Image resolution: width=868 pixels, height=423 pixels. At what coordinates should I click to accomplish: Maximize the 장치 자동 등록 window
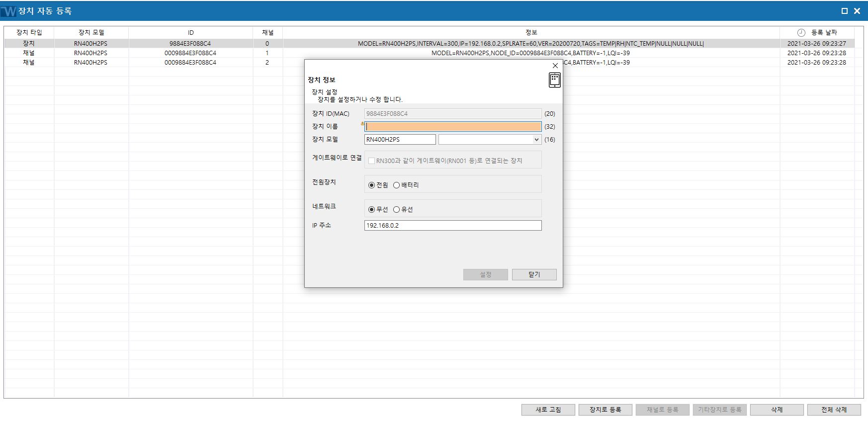pyautogui.click(x=844, y=11)
